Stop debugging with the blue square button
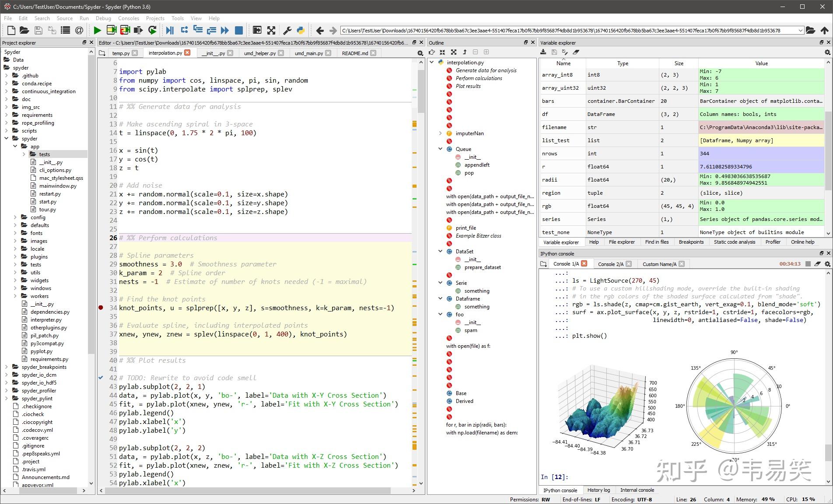 point(239,30)
